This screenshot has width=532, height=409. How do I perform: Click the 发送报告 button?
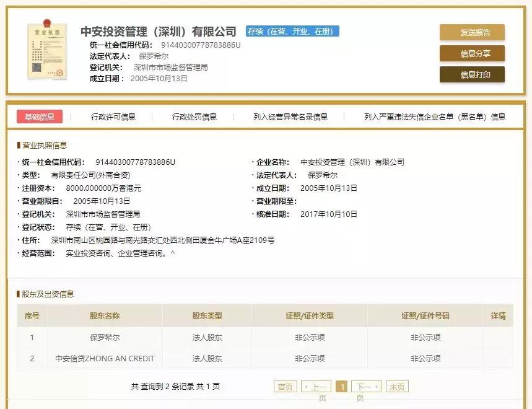coord(472,32)
